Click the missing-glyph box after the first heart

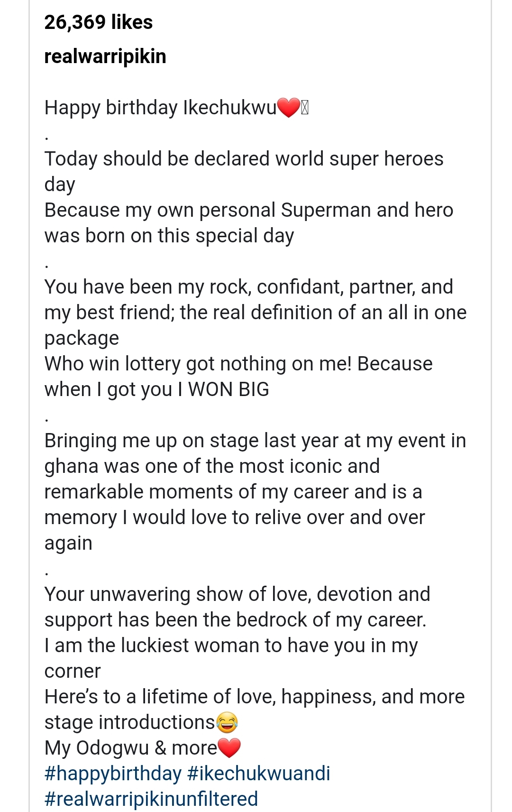coord(305,109)
